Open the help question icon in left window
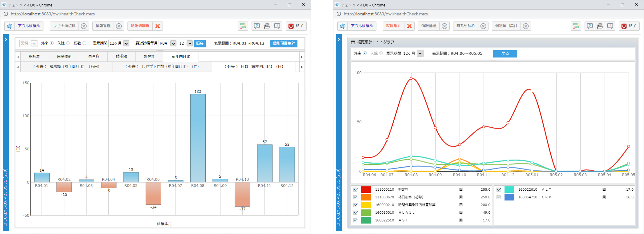 [257, 26]
